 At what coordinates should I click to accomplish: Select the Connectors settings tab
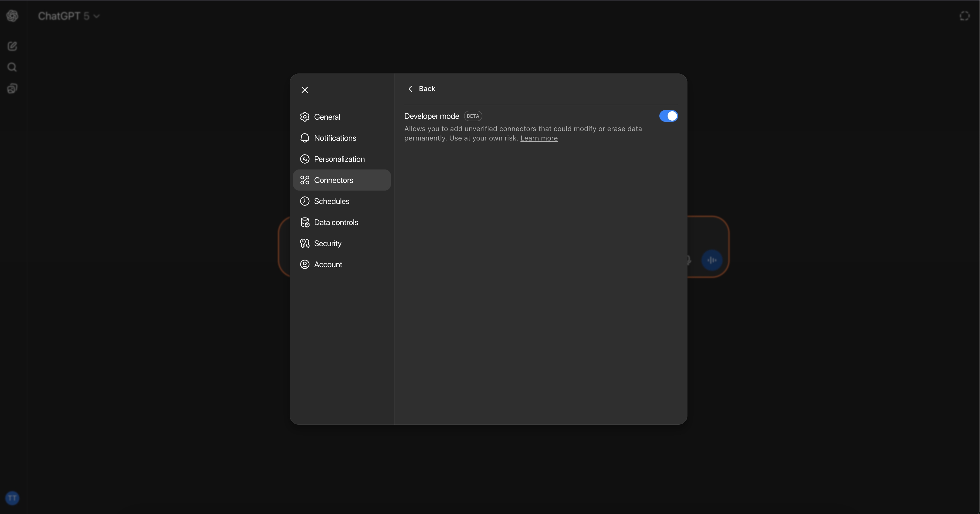tap(333, 180)
